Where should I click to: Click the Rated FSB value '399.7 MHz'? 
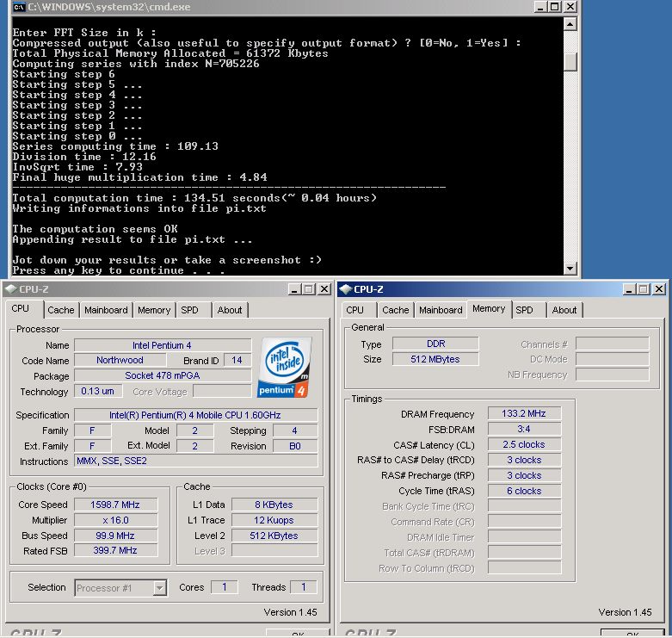click(x=115, y=550)
